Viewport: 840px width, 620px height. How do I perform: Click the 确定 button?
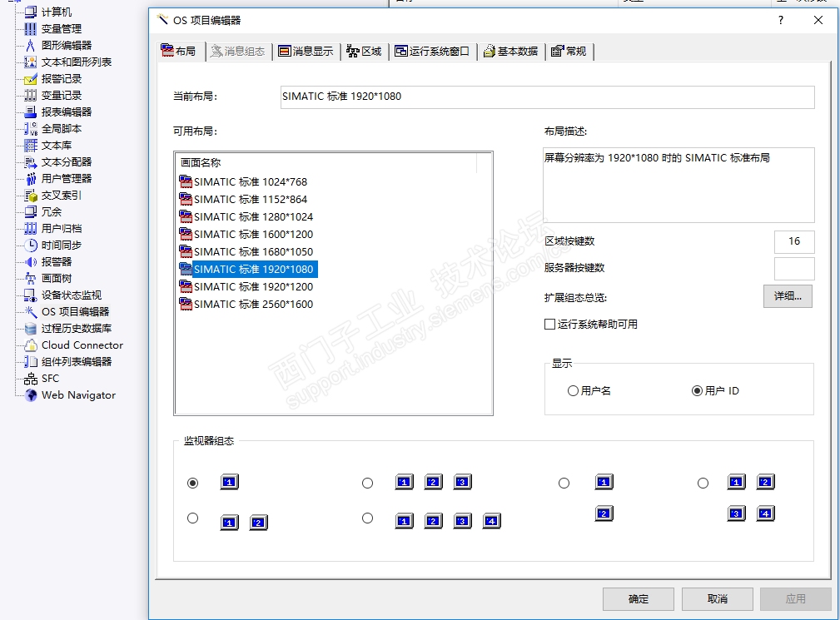tap(638, 599)
